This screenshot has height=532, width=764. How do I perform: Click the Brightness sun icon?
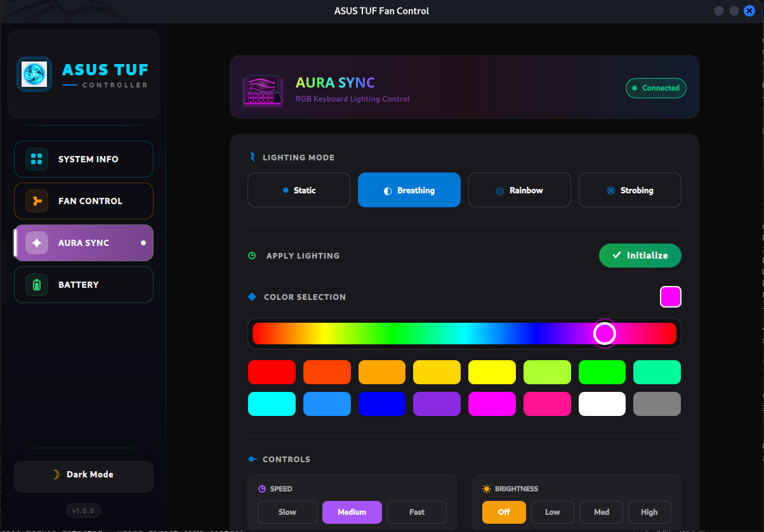point(487,489)
